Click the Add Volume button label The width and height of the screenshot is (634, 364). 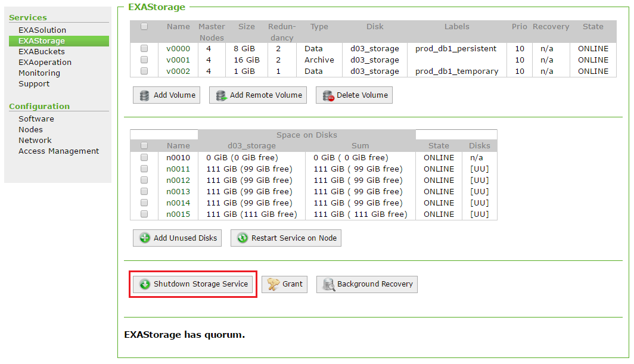pyautogui.click(x=174, y=95)
